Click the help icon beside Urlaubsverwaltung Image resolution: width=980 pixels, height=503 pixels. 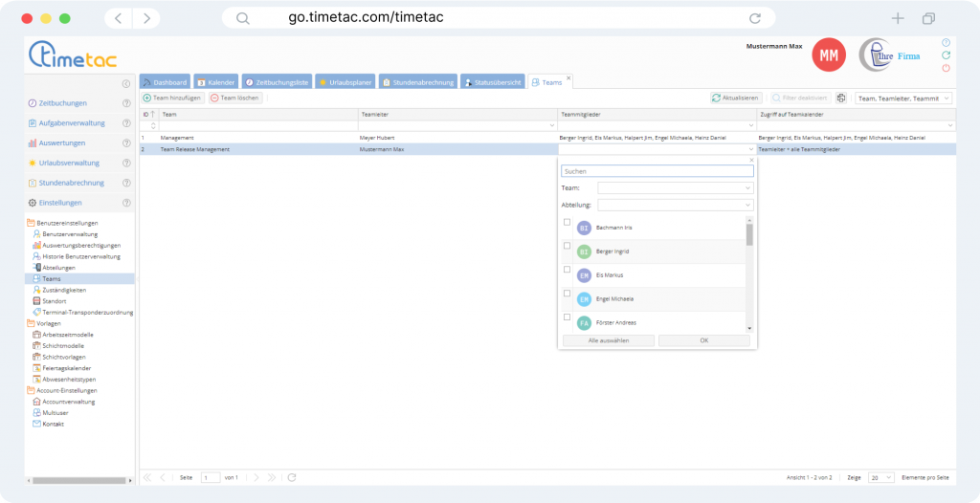click(x=126, y=164)
